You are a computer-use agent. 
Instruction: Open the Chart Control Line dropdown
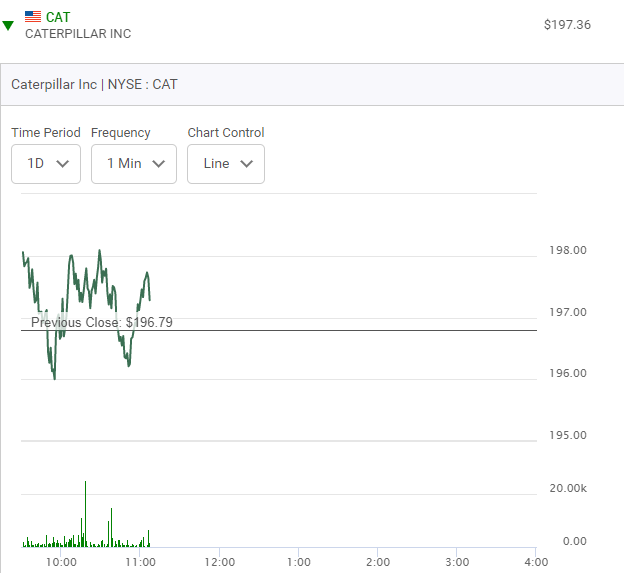[226, 164]
